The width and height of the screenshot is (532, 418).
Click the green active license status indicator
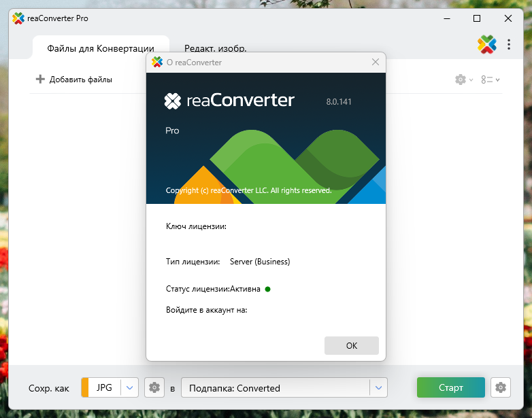pos(267,289)
